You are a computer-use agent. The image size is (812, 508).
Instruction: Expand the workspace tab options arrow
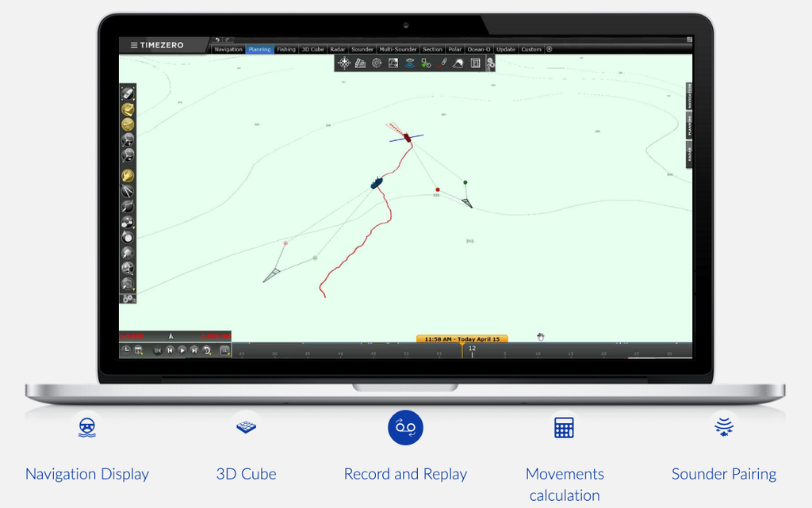[x=550, y=49]
